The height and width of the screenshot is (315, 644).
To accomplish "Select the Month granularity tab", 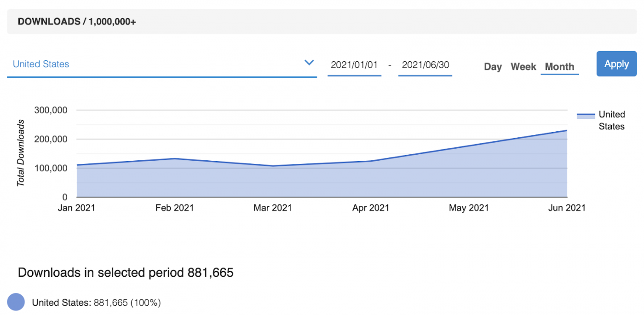I will pyautogui.click(x=559, y=67).
